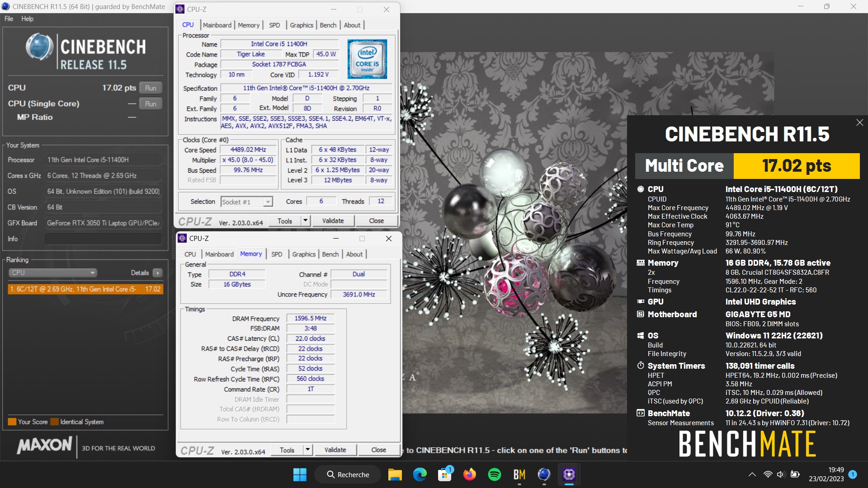Image resolution: width=868 pixels, height=488 pixels.
Task: Run the Cinebench CPU benchmark
Action: pyautogui.click(x=151, y=88)
